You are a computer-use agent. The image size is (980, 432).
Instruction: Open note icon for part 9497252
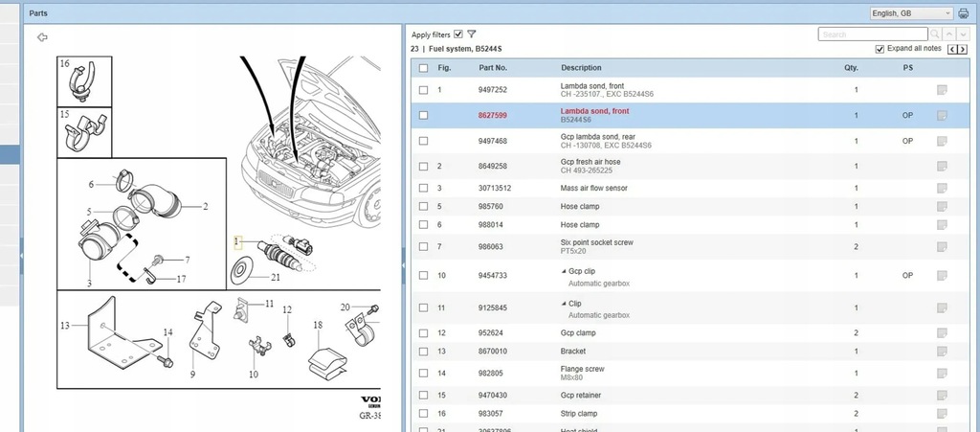942,90
